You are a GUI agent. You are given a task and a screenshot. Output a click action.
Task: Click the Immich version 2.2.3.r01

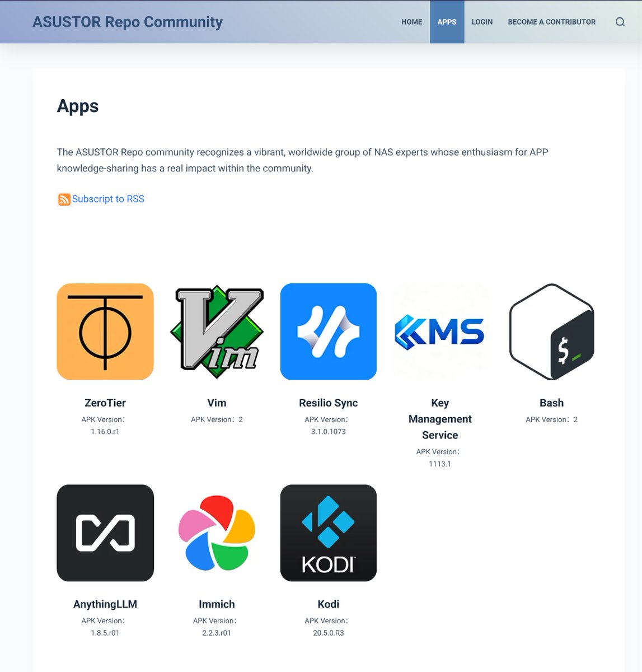[x=217, y=633]
